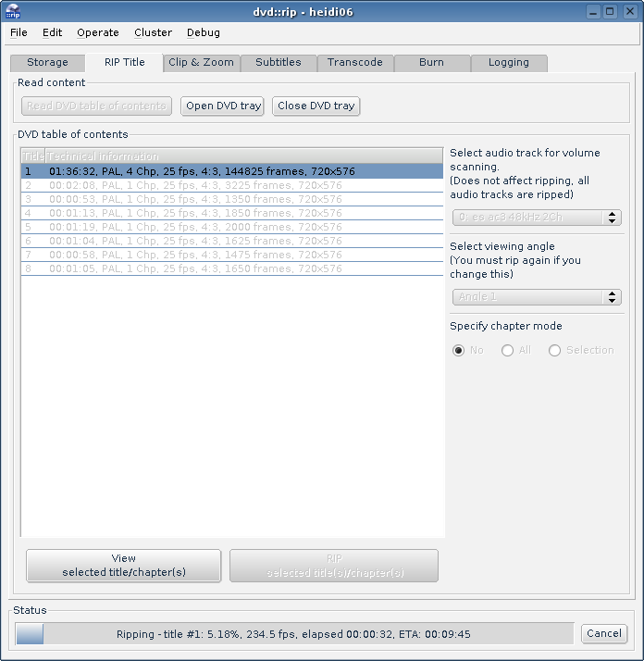Viewport: 644px width, 661px height.
Task: Select chapter mode 'No' radio button
Action: tap(459, 350)
